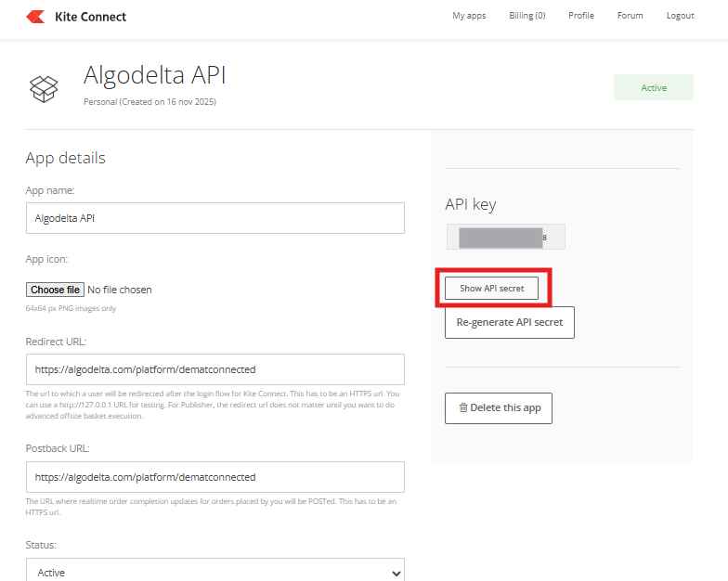This screenshot has width=728, height=581.
Task: Focus the App name input field
Action: coord(214,218)
